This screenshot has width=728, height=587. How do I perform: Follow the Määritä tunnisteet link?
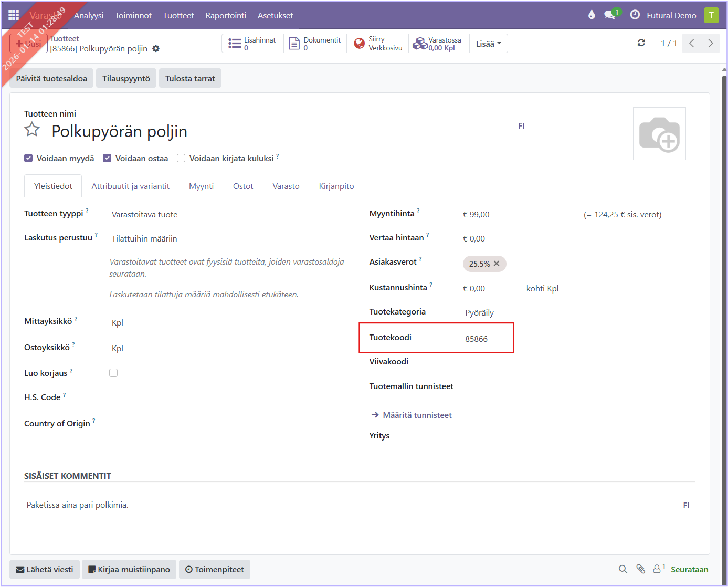click(x=417, y=415)
